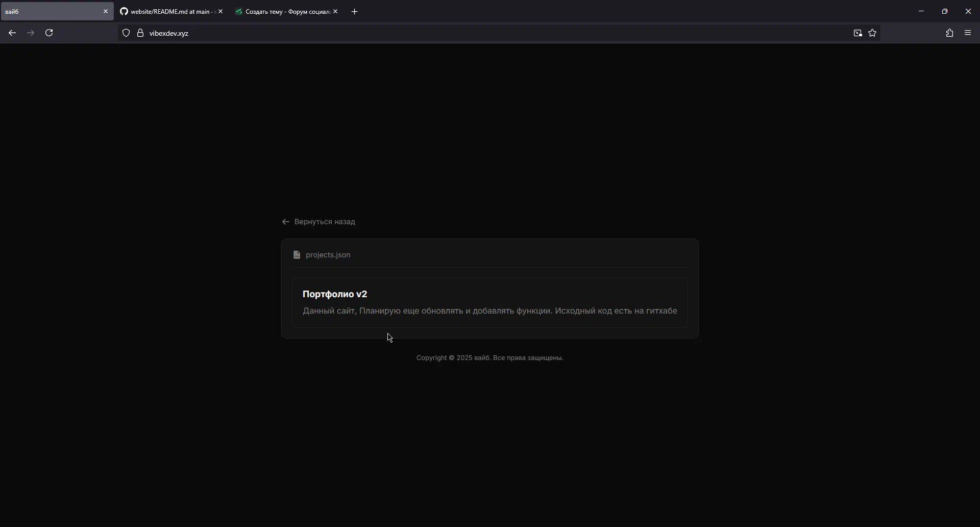The width and height of the screenshot is (980, 527).
Task: Switch to the Создать тему forum tab
Action: click(x=283, y=12)
